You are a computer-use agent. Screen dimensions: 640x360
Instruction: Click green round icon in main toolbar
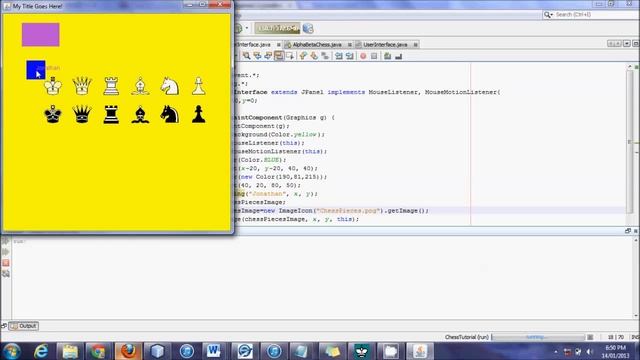238,29
